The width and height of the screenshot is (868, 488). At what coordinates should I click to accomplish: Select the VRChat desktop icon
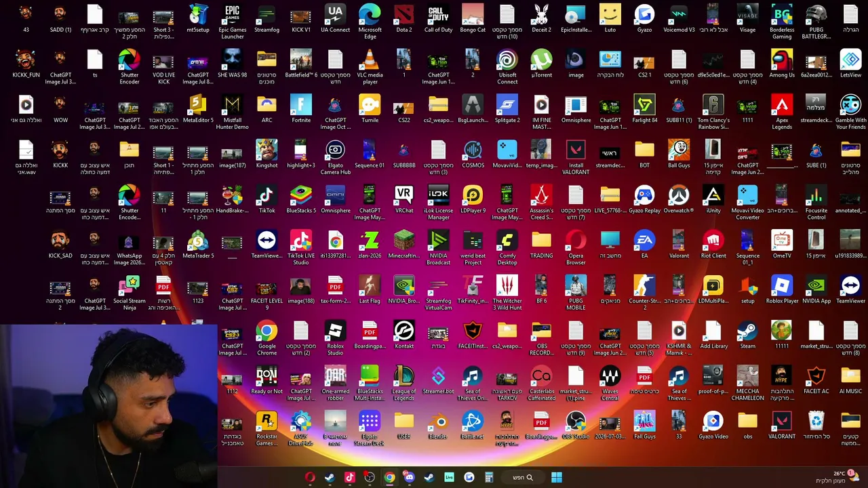tap(404, 199)
